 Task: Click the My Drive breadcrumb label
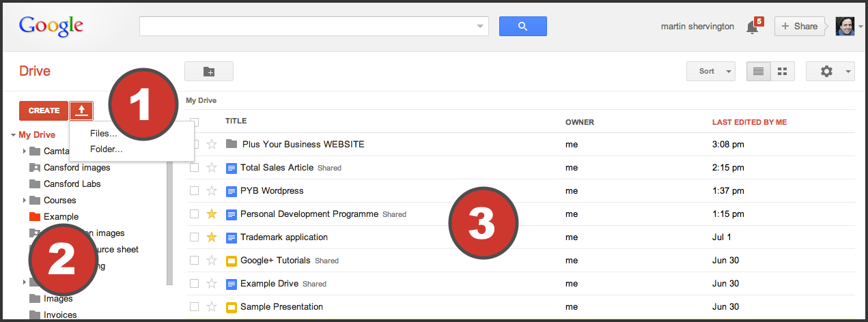click(x=201, y=100)
